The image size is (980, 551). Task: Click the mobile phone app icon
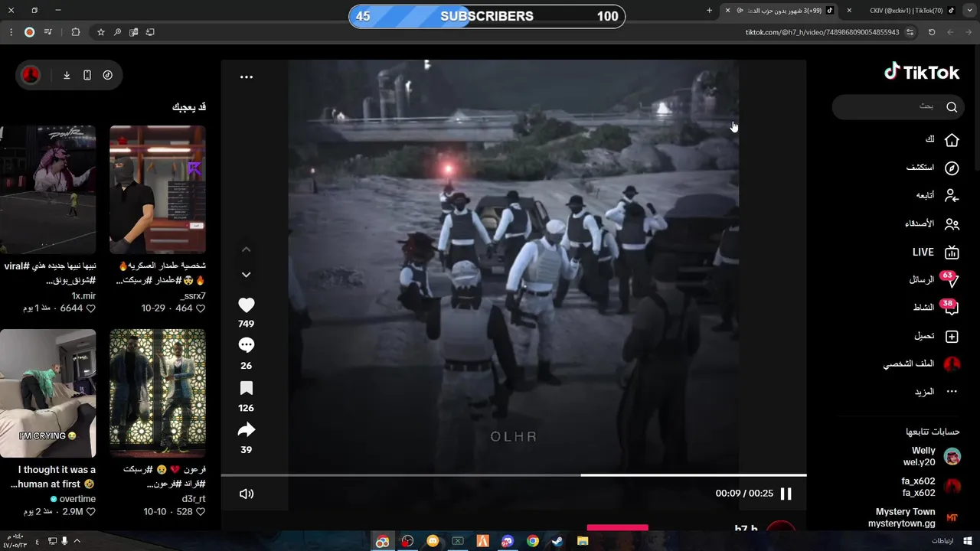pos(87,75)
